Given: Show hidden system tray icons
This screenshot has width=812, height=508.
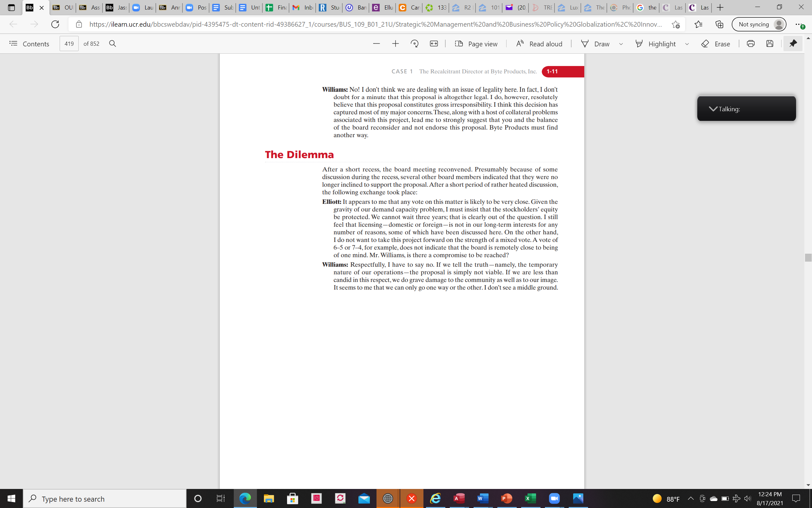Looking at the screenshot, I should [x=691, y=498].
